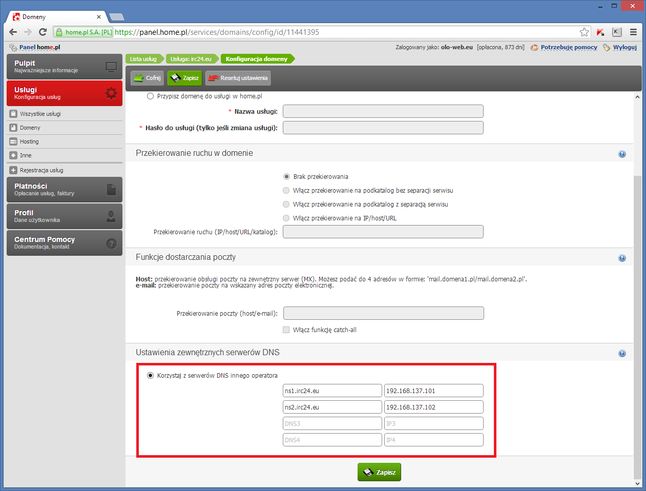Open the Płatności section
646x491 pixels.
tap(64, 189)
